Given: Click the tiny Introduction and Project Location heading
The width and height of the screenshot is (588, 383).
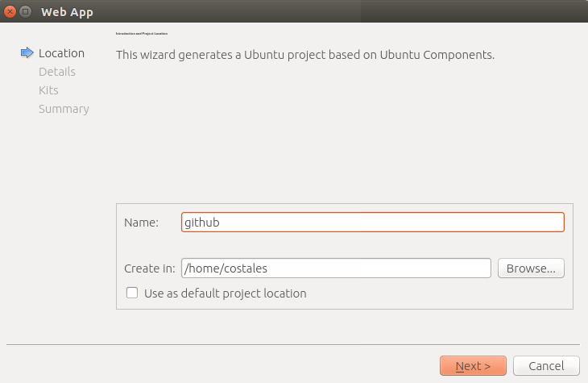Looking at the screenshot, I should (142, 34).
